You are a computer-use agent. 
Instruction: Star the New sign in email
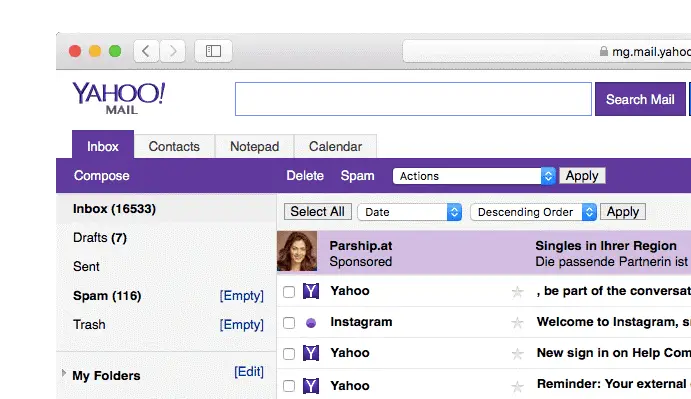tap(517, 354)
